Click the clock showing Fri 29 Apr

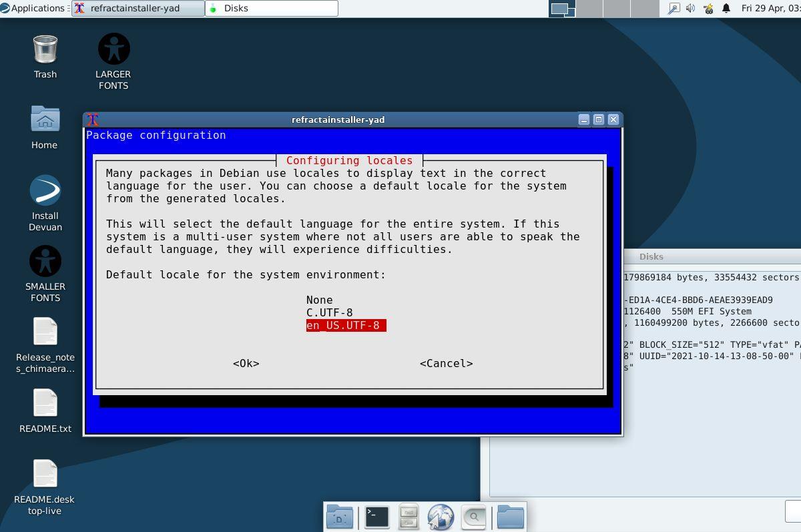(773, 9)
